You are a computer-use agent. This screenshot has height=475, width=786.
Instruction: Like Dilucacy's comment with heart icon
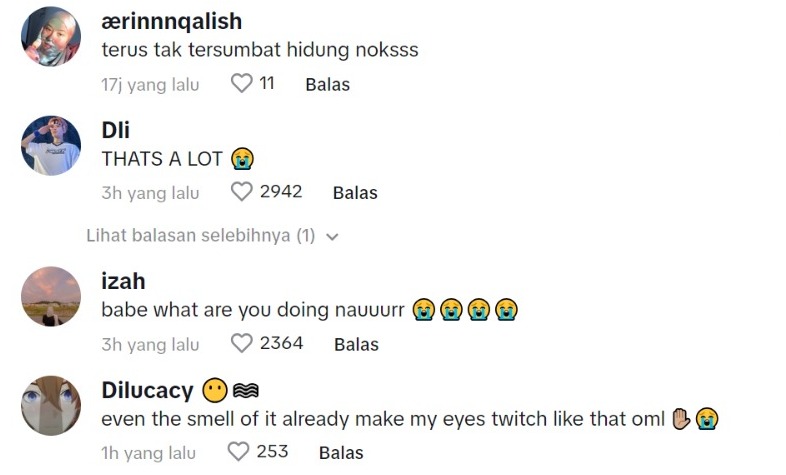(238, 452)
